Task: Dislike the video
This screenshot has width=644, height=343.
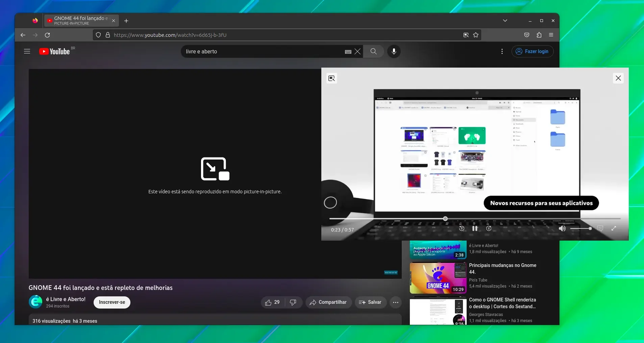Action: coord(293,302)
